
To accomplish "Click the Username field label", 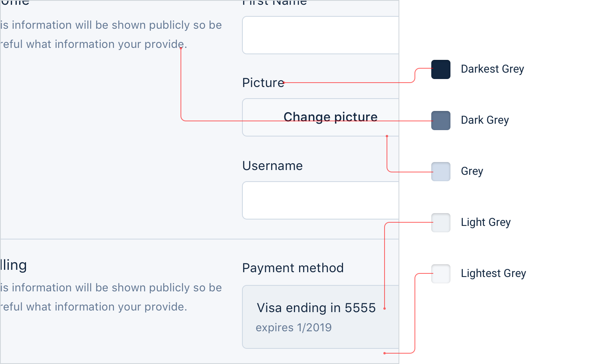I will [272, 166].
